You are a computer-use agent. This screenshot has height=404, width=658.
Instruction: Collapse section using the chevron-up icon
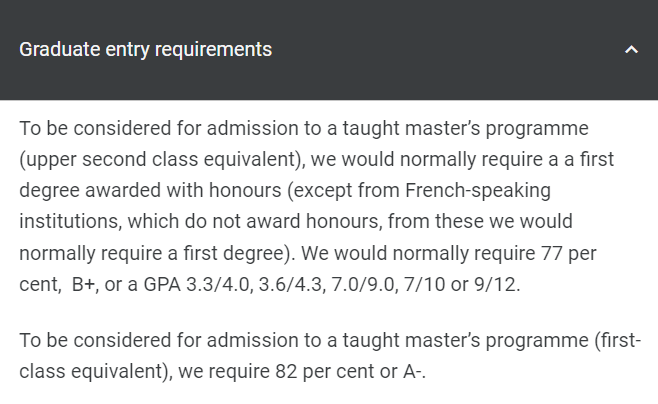631,50
